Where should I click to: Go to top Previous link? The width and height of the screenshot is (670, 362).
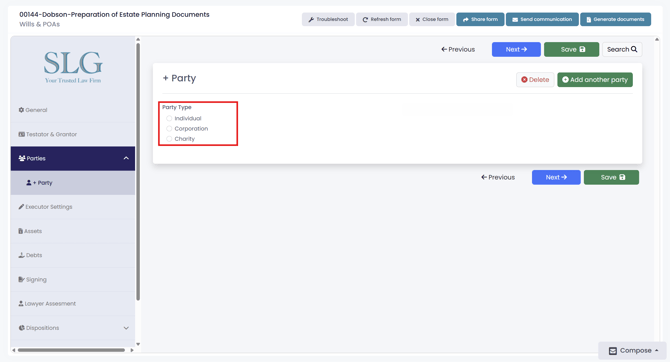[x=458, y=49]
